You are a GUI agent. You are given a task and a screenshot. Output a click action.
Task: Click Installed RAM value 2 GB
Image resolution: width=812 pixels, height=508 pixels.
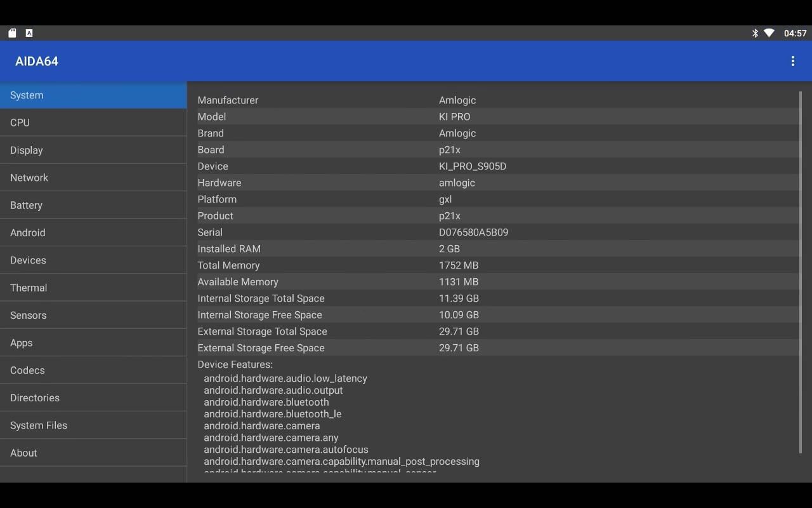449,249
